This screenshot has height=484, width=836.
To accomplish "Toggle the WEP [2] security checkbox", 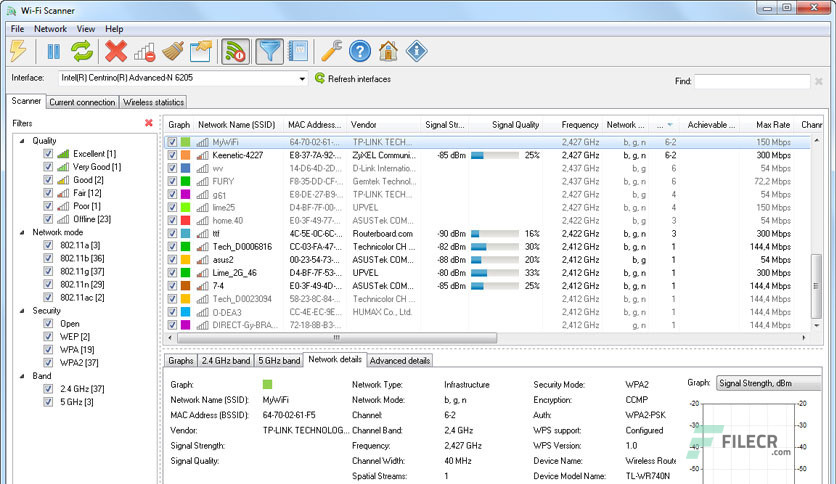I will point(48,336).
